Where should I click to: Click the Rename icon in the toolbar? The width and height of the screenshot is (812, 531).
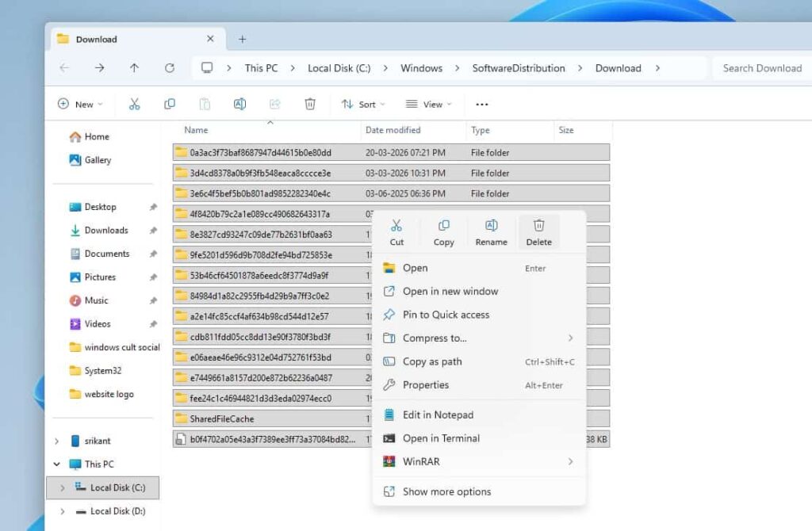(x=239, y=104)
